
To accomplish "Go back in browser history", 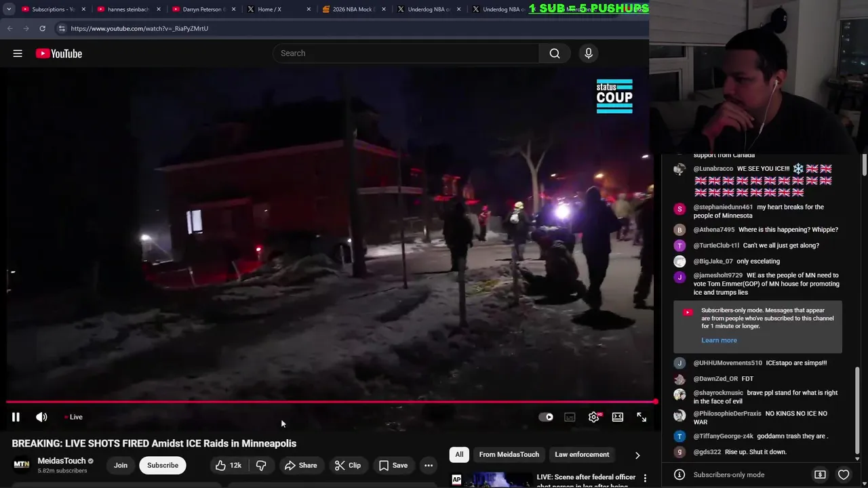I will click(x=9, y=28).
